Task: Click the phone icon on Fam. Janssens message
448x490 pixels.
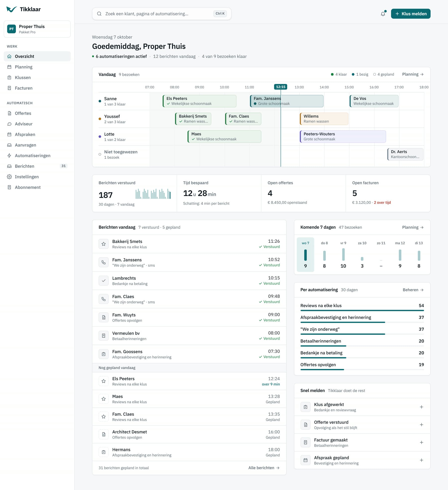Action: click(x=104, y=262)
